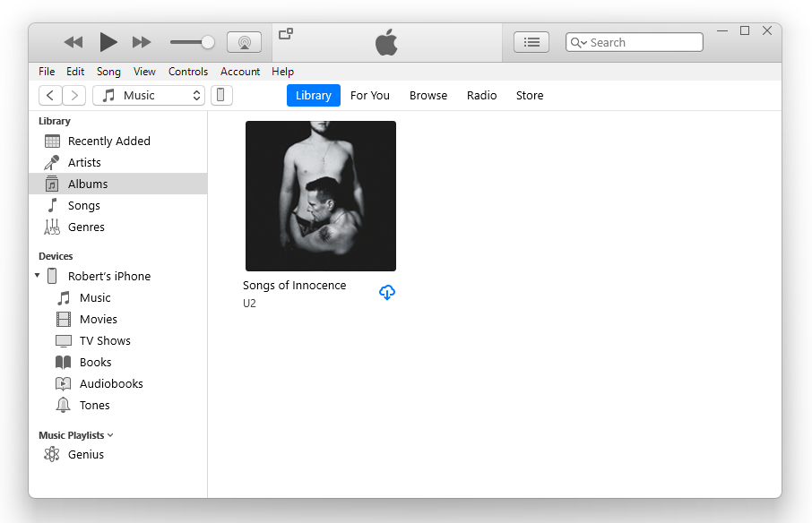The image size is (812, 523).
Task: Open the Controls menu
Action: pos(188,72)
